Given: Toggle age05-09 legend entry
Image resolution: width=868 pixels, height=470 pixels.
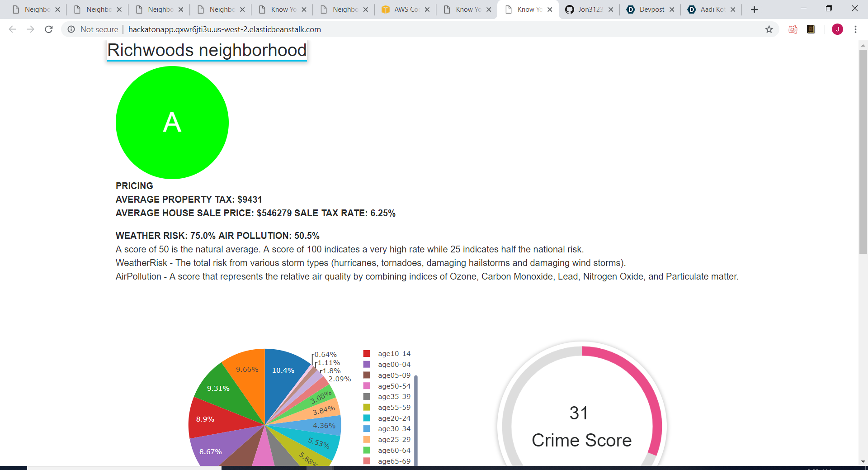Looking at the screenshot, I should tap(387, 375).
